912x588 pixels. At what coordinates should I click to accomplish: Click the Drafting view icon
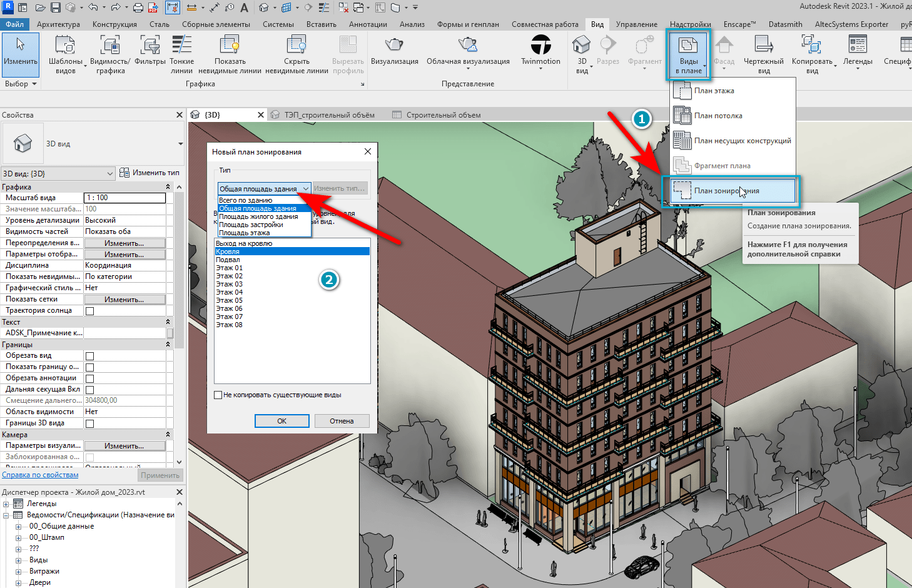point(763,46)
